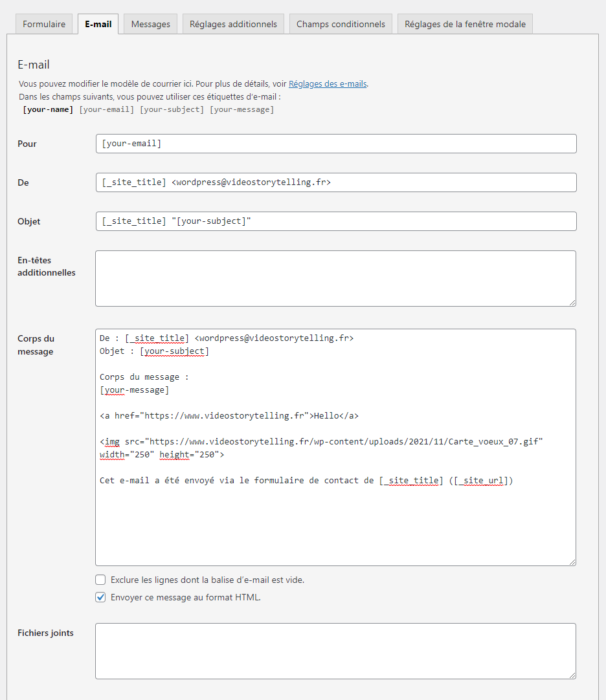The height and width of the screenshot is (700, 606).
Task: Focus the Pour input field
Action: coord(336,144)
